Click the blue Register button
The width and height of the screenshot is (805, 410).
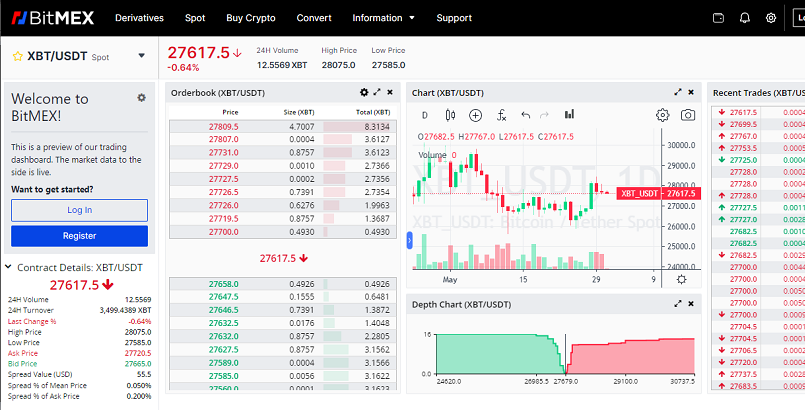80,236
